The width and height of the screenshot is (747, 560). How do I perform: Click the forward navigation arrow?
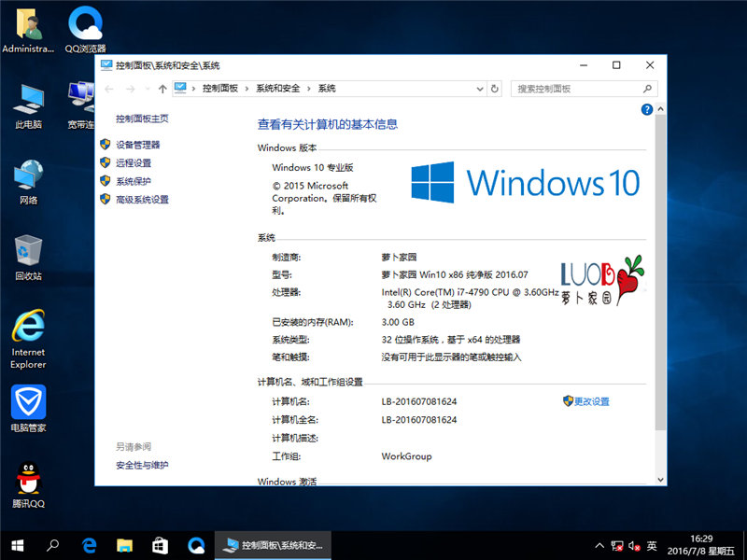[x=131, y=89]
